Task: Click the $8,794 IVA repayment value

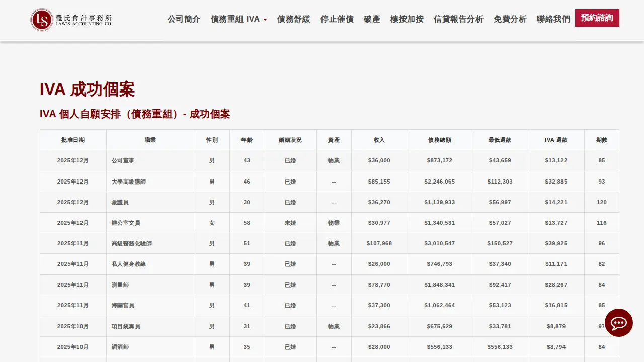Action: pyautogui.click(x=556, y=347)
